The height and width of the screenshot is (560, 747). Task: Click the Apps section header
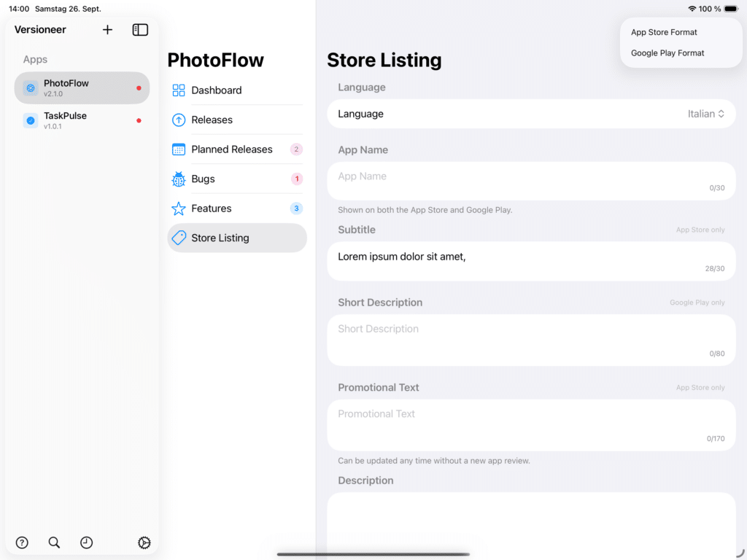pyautogui.click(x=35, y=60)
